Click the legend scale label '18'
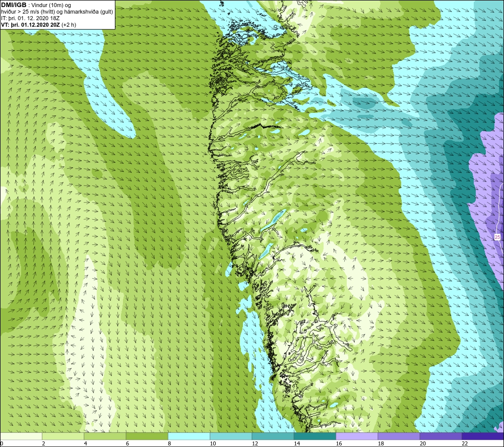504x447 pixels. tap(381, 444)
